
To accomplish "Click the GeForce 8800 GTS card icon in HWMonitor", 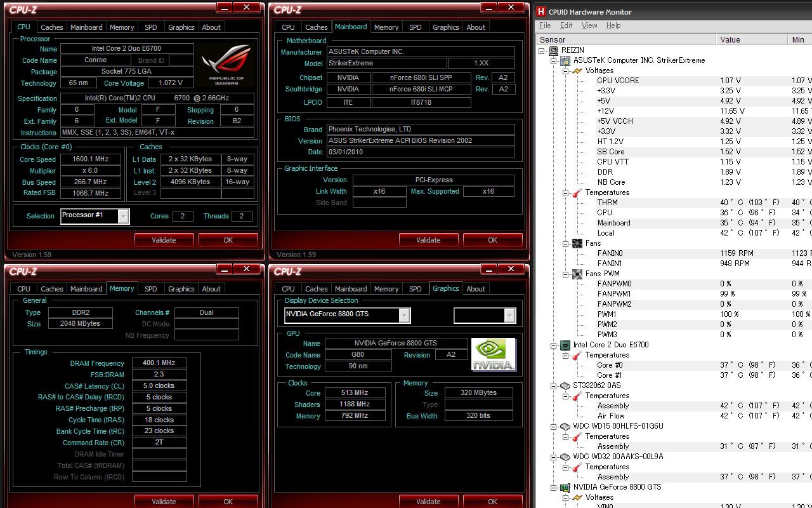I will click(x=565, y=487).
